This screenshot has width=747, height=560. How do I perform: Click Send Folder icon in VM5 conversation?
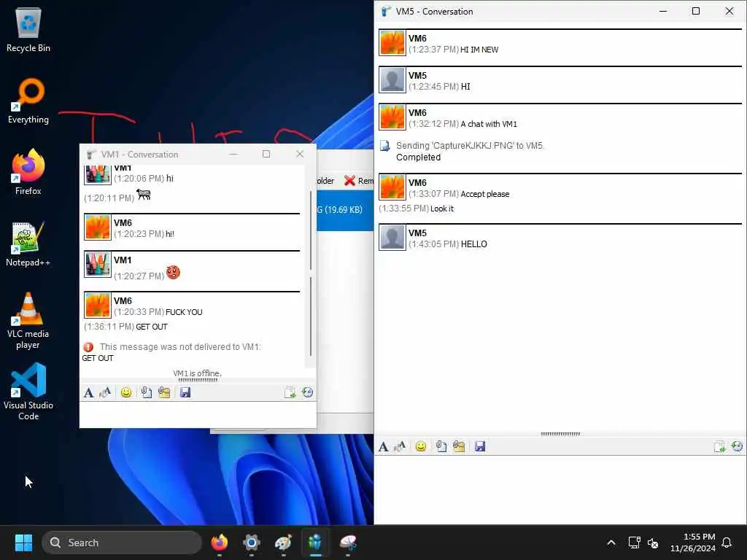(459, 447)
